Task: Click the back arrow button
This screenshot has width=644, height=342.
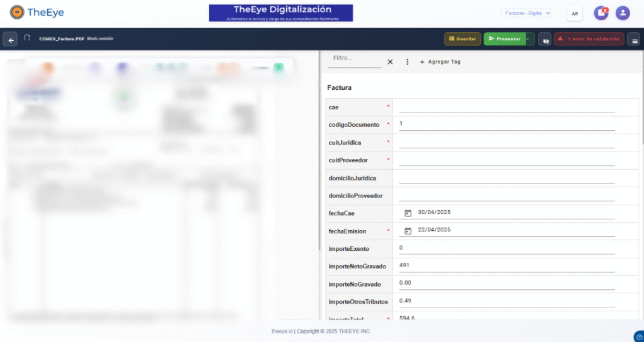Action: tap(10, 39)
